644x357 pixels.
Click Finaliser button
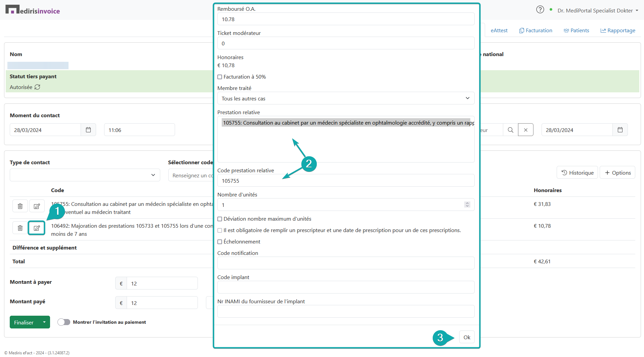24,322
